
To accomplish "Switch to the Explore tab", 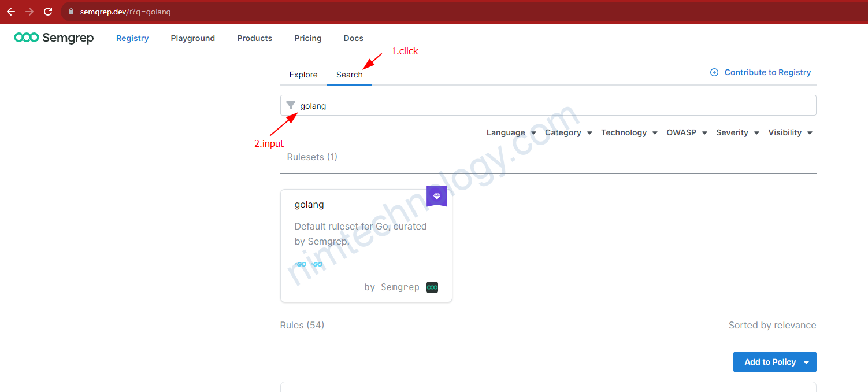I will (x=303, y=75).
